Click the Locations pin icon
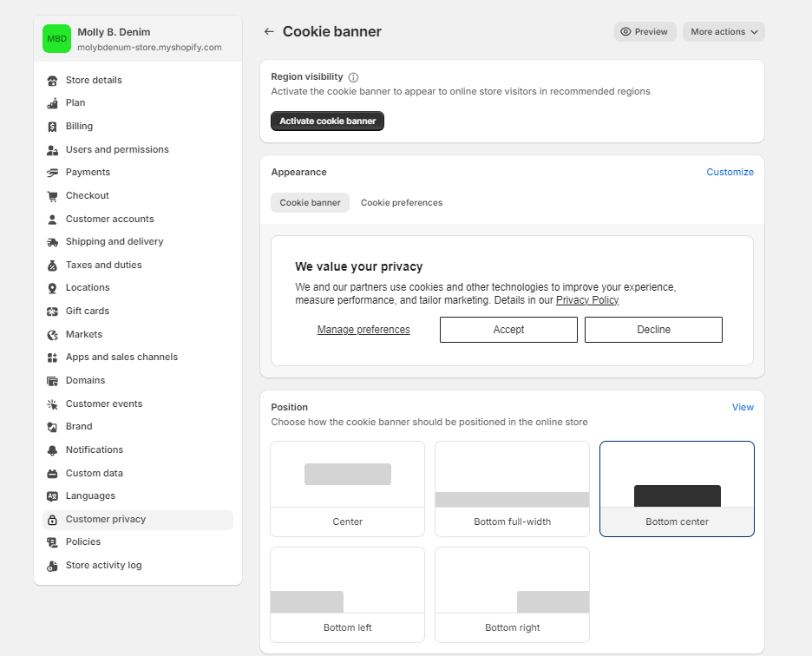 point(52,288)
